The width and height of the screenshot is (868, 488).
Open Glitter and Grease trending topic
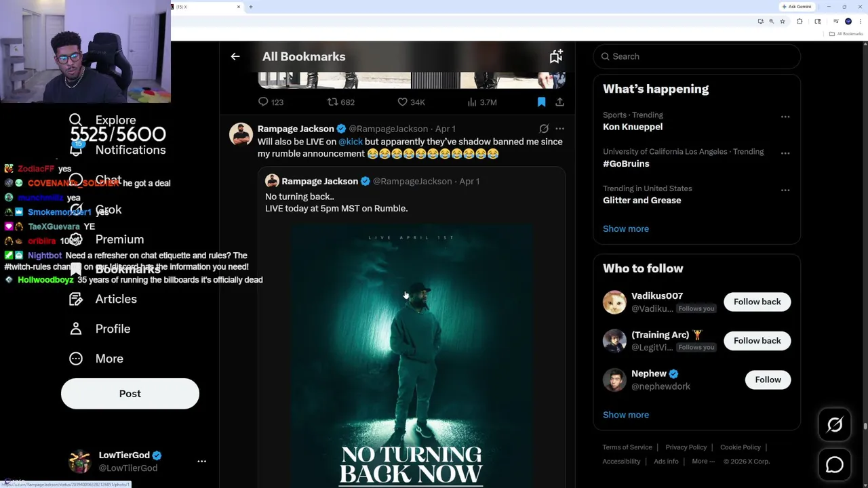[642, 200]
